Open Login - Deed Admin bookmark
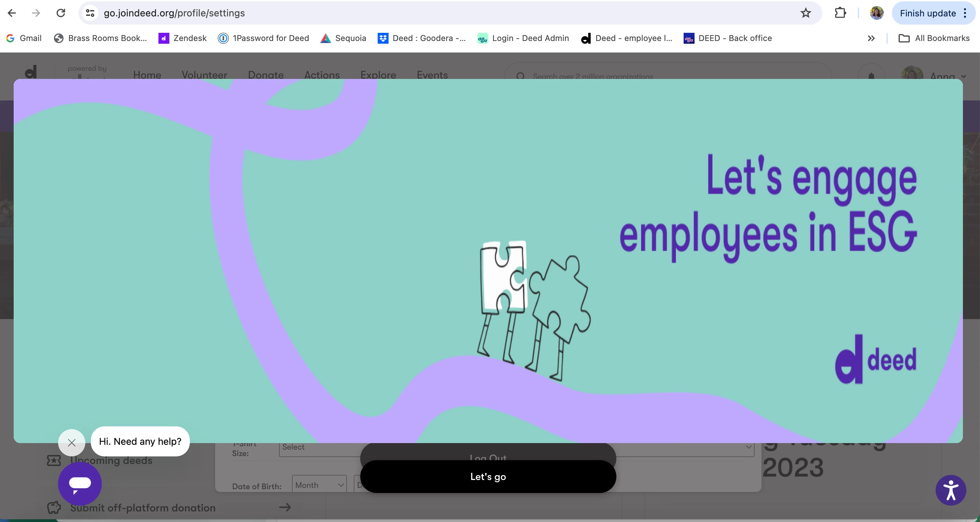 pyautogui.click(x=523, y=38)
